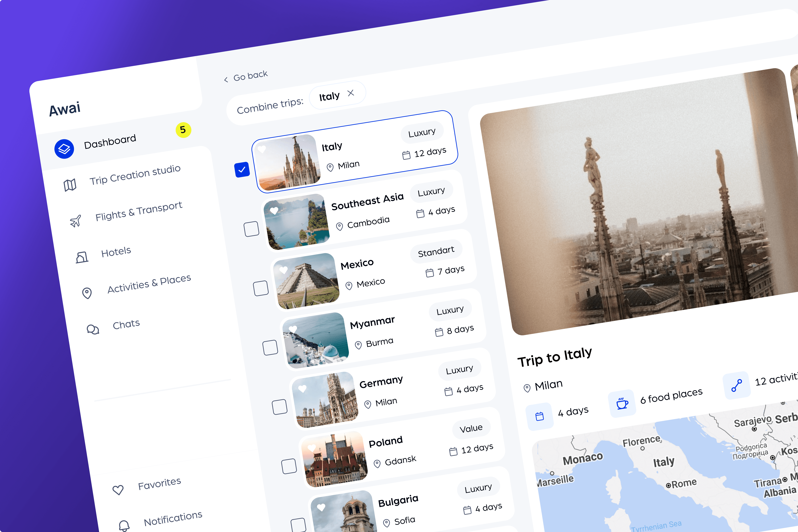Screen dimensions: 798x532
Task: Click the Luxury tag on Myanmar card
Action: point(450,310)
